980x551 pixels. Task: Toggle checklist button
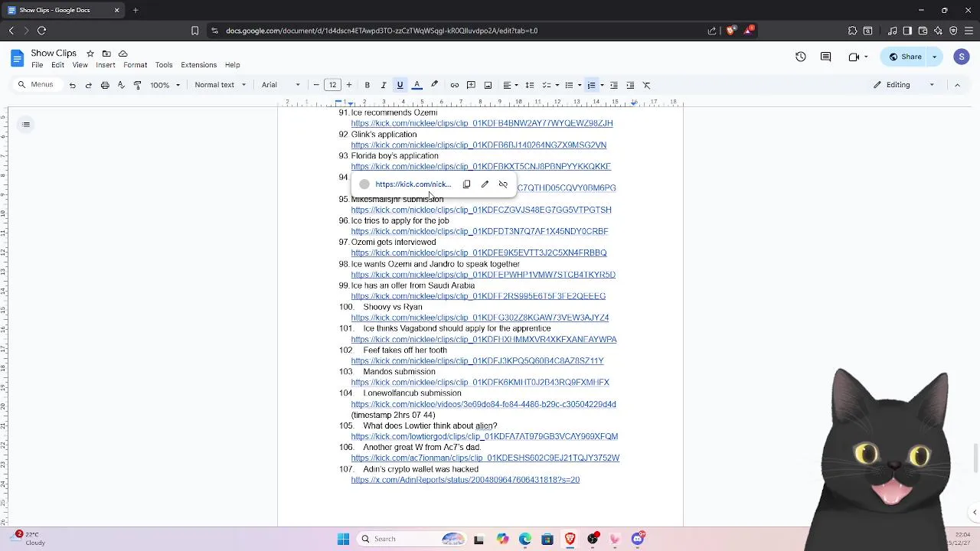[x=547, y=85]
